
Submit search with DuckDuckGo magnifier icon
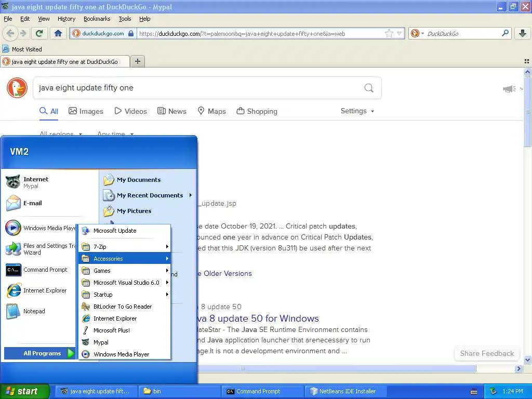tap(369, 88)
